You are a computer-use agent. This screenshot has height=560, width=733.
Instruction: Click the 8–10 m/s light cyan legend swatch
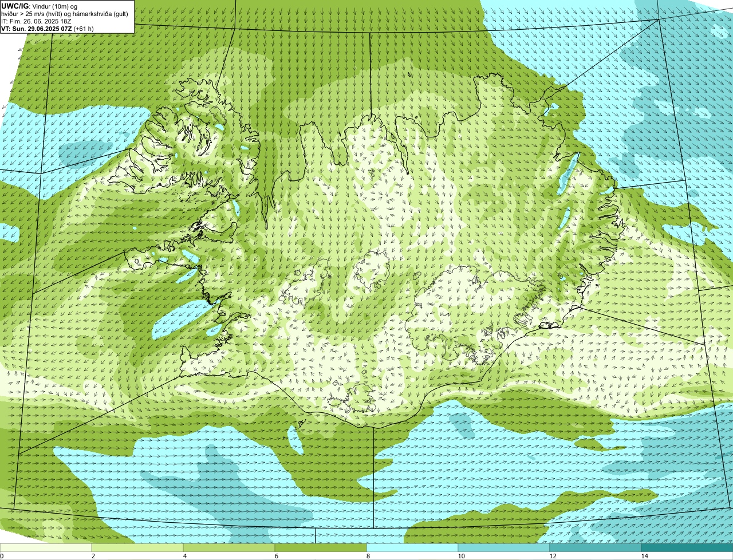click(x=412, y=548)
